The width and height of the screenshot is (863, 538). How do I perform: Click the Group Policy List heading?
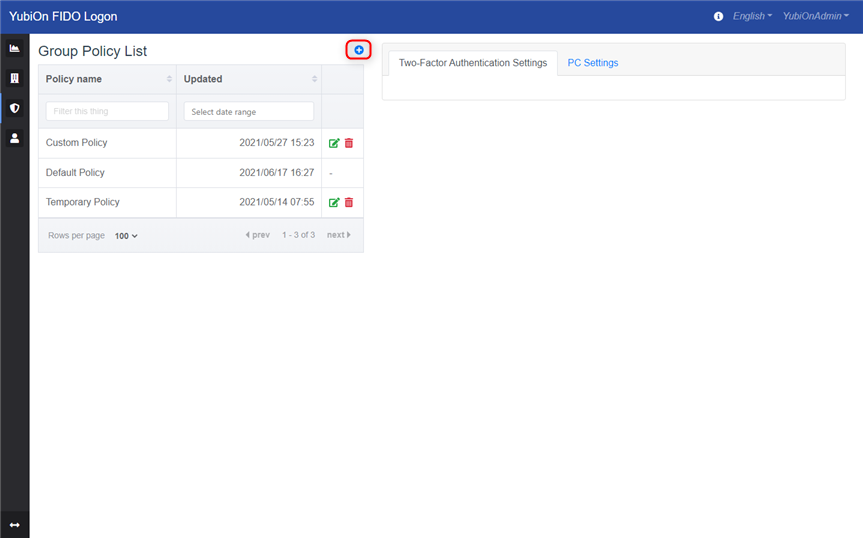[92, 51]
